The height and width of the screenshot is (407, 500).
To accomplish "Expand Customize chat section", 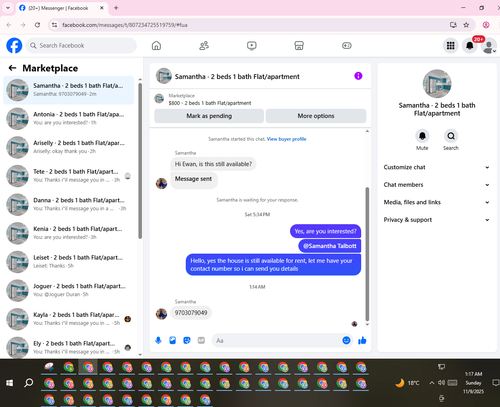I will 437,167.
